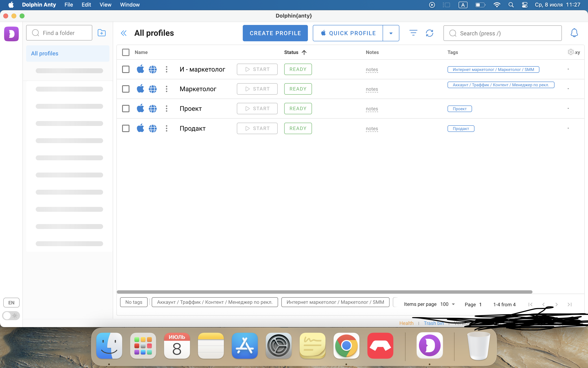
Task: Change Items per page dropdown value
Action: tap(447, 304)
